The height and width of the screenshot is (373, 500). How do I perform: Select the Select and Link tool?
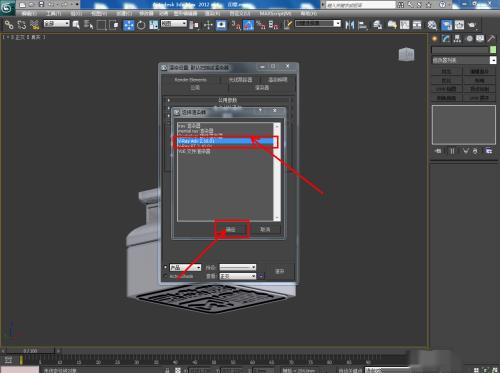point(9,25)
